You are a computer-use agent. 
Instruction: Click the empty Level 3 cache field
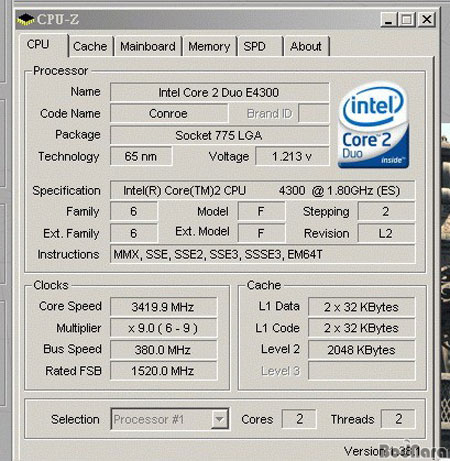click(x=361, y=371)
